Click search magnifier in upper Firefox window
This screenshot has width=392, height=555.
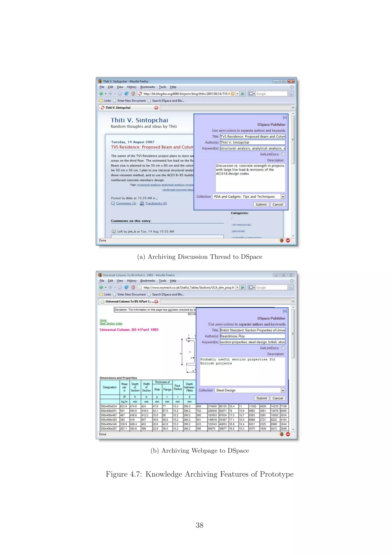[x=291, y=93]
